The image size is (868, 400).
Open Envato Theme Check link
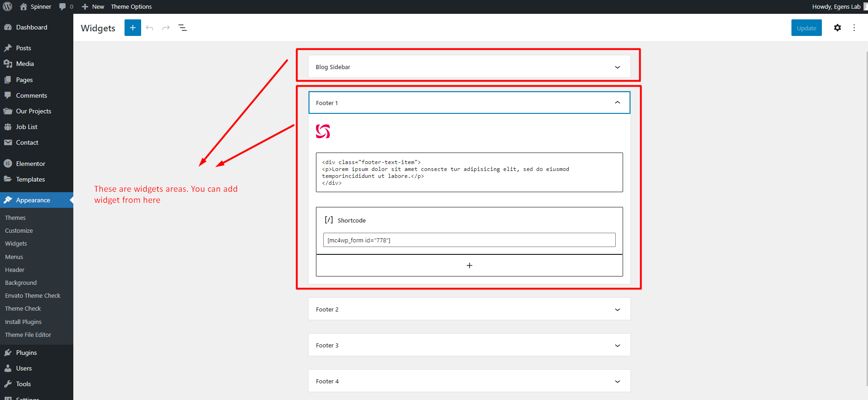[x=33, y=295]
